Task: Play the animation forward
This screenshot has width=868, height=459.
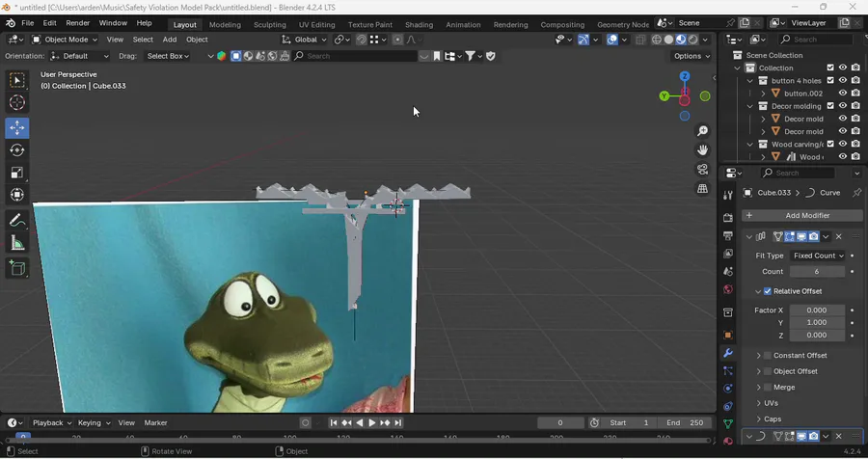Action: tap(372, 422)
